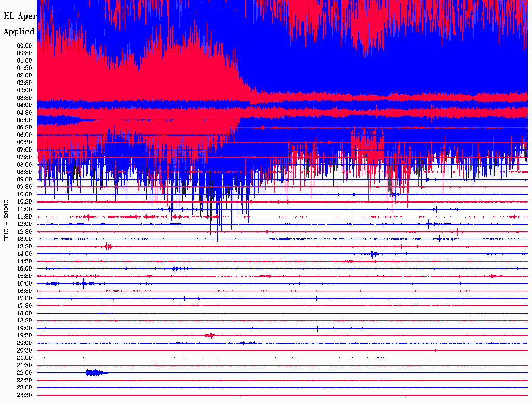The image size is (532, 405).
Task: Click the 13:00 time label
Action: [x=24, y=239]
